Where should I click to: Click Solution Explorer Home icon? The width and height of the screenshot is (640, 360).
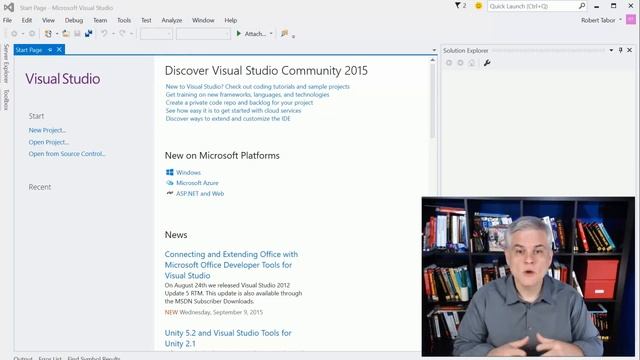472,63
